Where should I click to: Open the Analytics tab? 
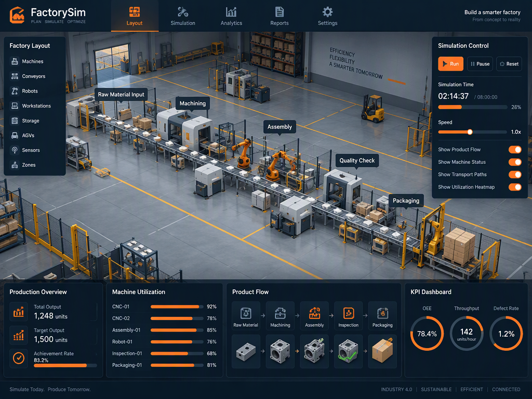click(231, 16)
